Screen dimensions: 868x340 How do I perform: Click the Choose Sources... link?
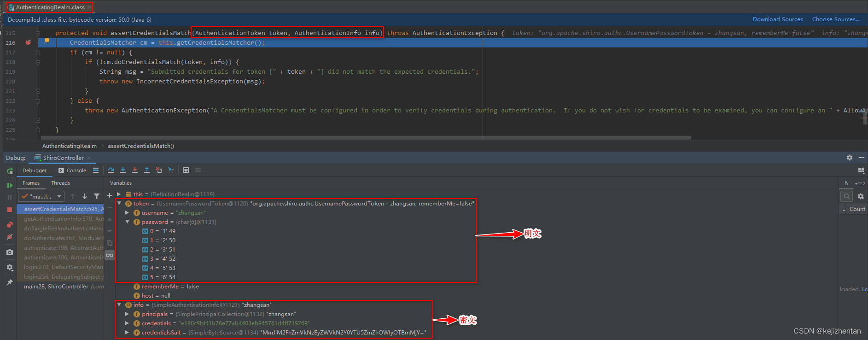tap(836, 19)
